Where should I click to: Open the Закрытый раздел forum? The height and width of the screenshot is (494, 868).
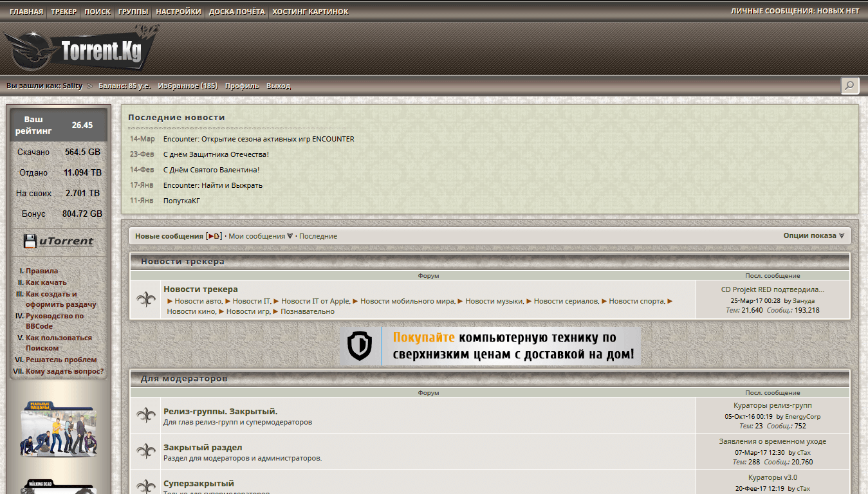pos(203,447)
